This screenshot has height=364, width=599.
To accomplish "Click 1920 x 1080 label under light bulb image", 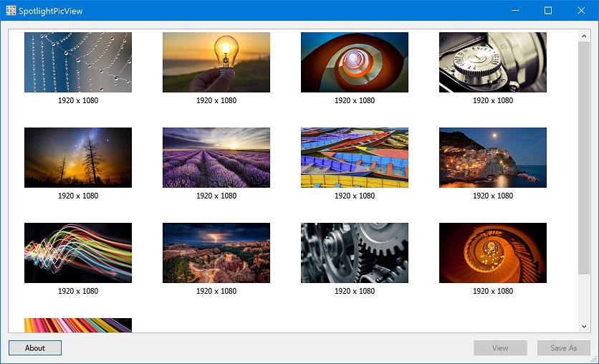I will (216, 100).
